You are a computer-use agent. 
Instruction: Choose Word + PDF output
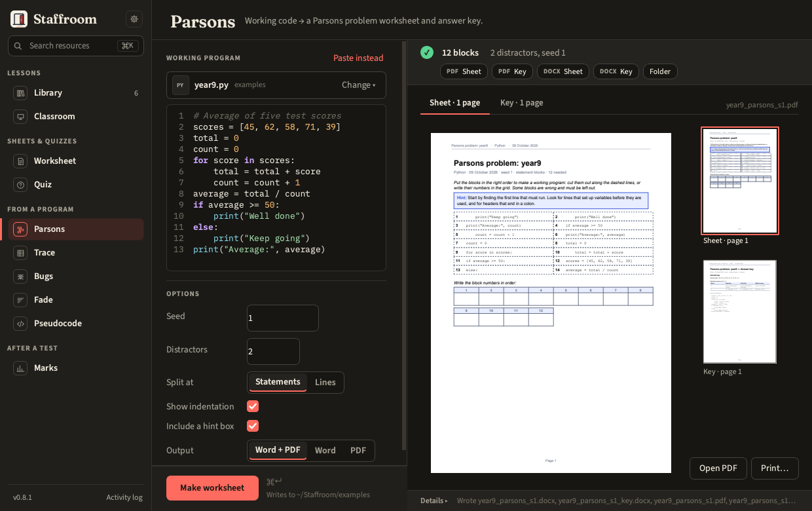coord(278,450)
